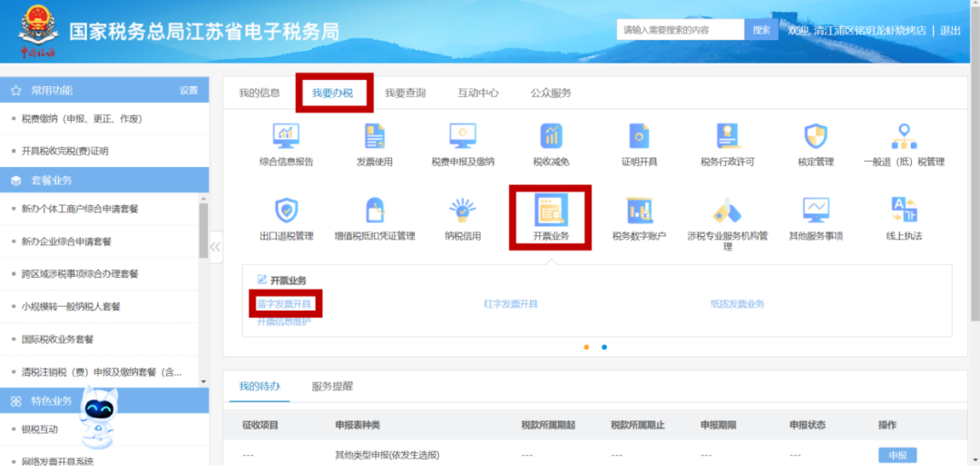Select the orange carousel page dot
Screen dimensions: 980x472
point(586,347)
